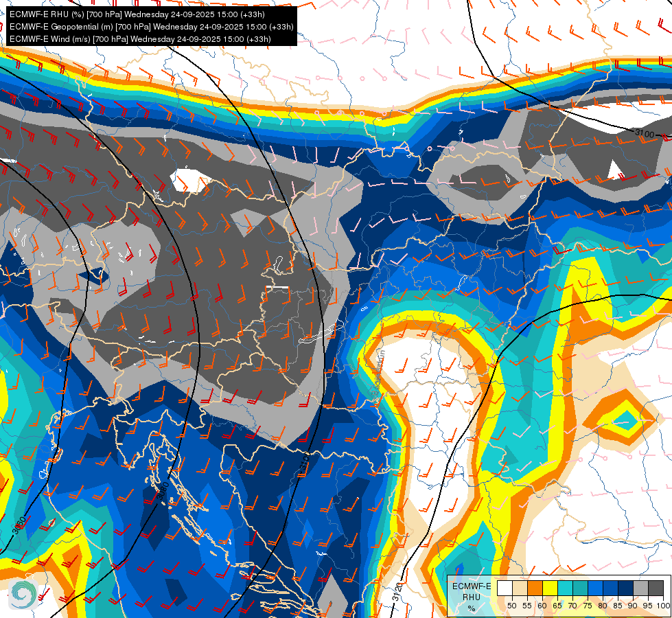
Task: Click the legend value 100
Action: pos(663,606)
